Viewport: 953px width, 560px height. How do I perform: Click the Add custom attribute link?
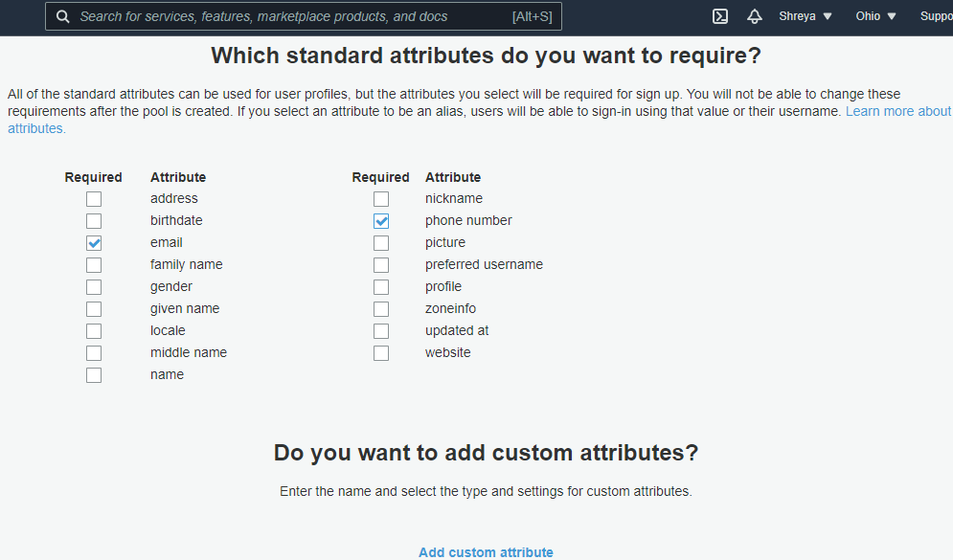(x=486, y=552)
